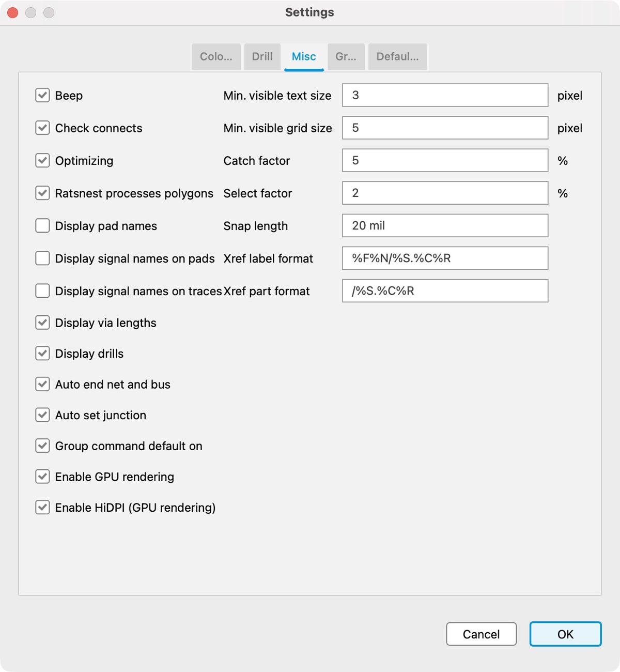Open the Defaul... tab
This screenshot has width=620, height=672.
[x=397, y=56]
